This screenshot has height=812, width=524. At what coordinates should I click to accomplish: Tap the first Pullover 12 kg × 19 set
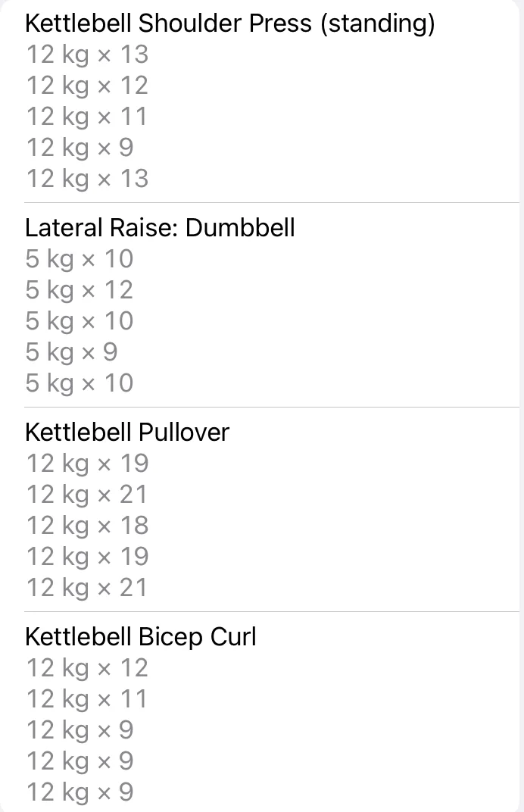click(x=87, y=464)
